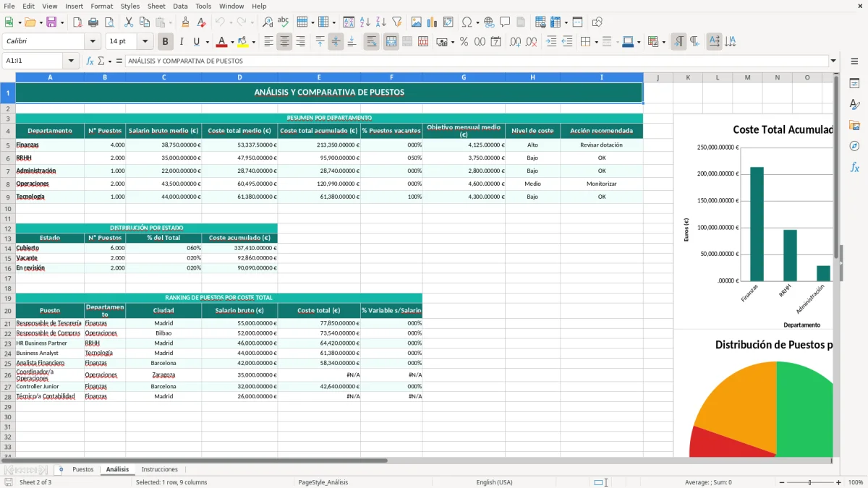This screenshot has height=488, width=868.
Task: Run the spelling check
Action: 283,22
